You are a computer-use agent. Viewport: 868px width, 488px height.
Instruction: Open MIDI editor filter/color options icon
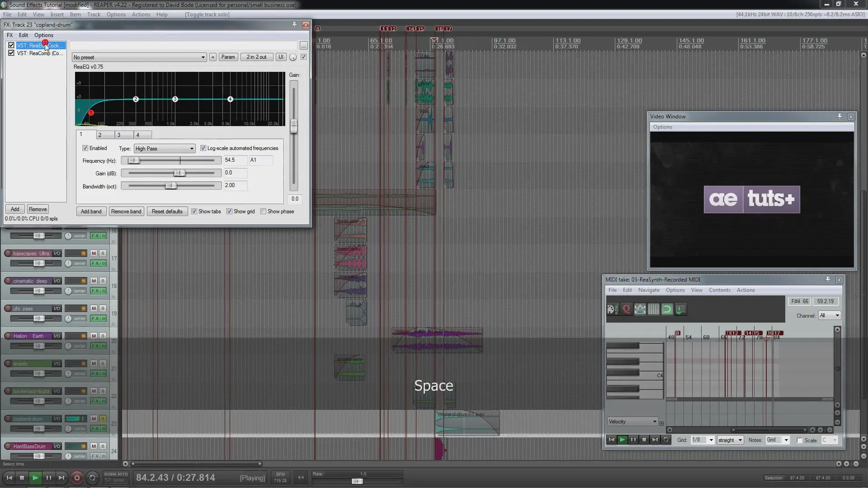pyautogui.click(x=613, y=310)
